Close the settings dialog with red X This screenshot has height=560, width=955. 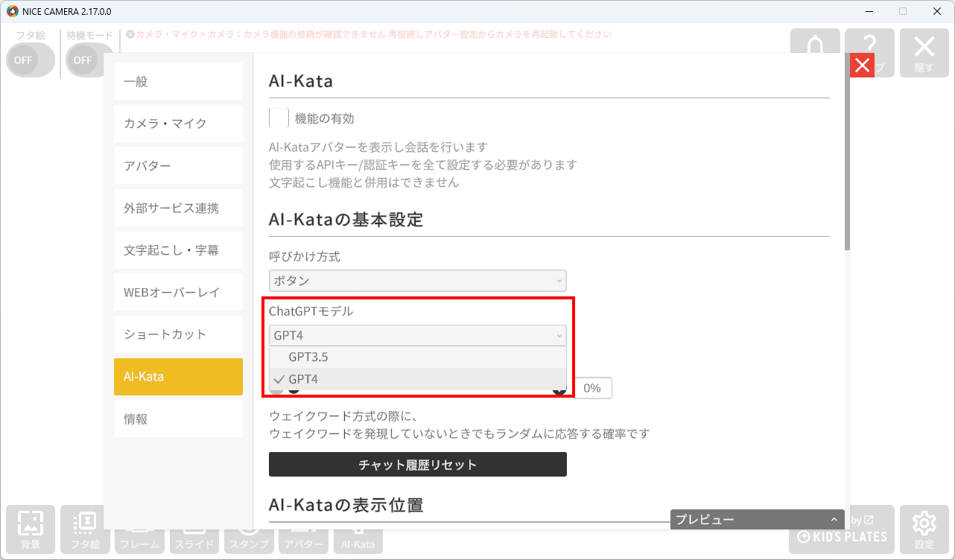[862, 66]
